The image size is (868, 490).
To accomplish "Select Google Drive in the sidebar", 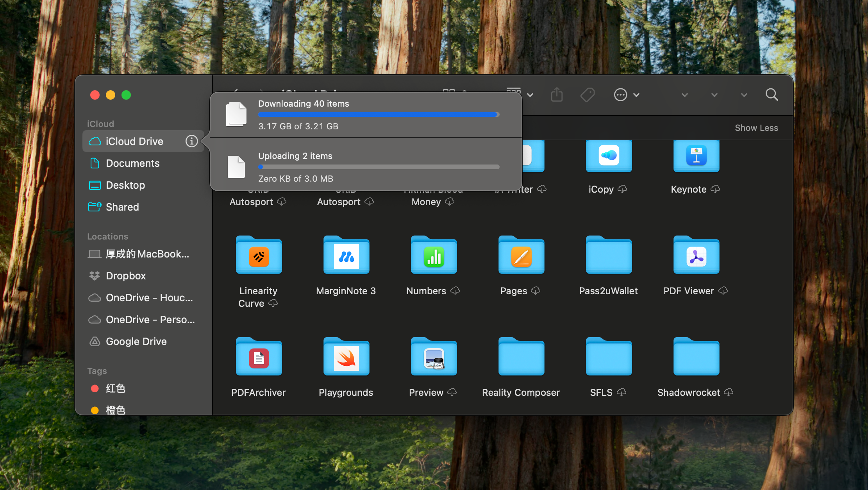I will (x=136, y=342).
